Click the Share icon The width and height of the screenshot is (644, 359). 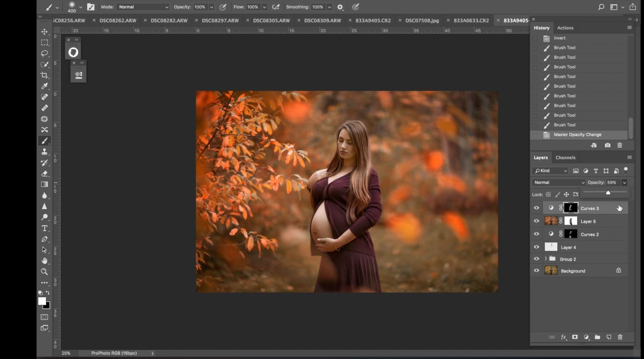pos(632,7)
